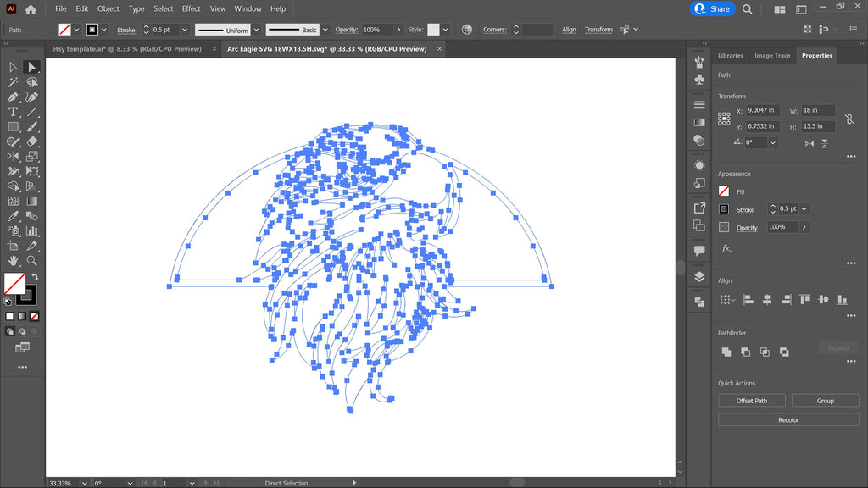The width and height of the screenshot is (868, 488).
Task: Select the Rectangle tool
Action: [13, 127]
